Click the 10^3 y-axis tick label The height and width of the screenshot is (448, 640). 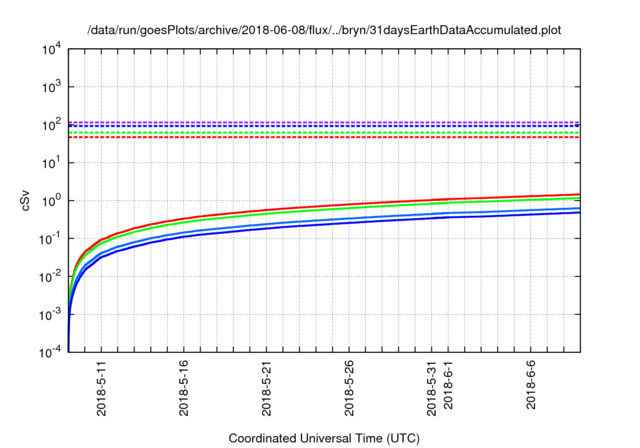pyautogui.click(x=51, y=87)
